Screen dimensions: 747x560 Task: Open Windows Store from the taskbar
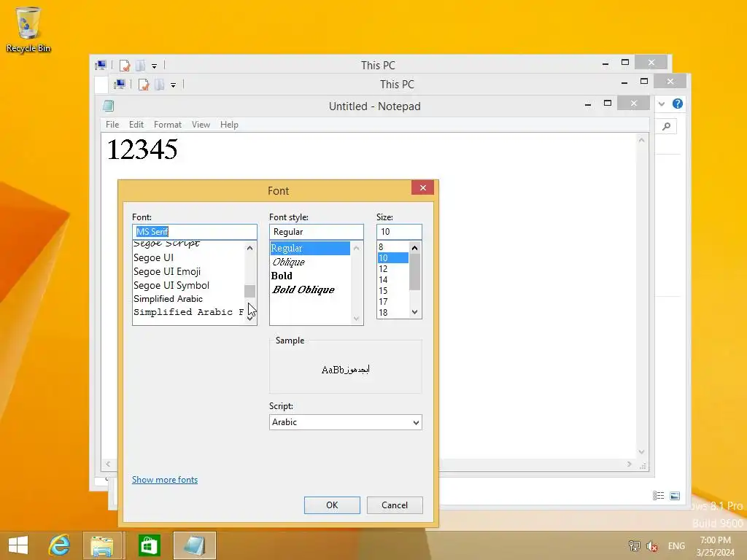pos(149,545)
